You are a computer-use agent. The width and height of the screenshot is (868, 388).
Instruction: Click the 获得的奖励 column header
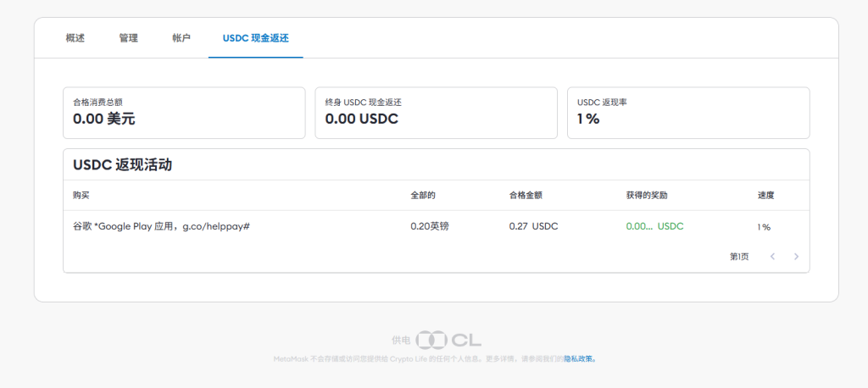coord(647,195)
